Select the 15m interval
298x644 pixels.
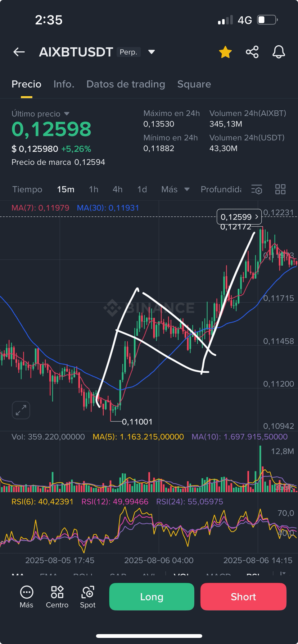point(66,189)
